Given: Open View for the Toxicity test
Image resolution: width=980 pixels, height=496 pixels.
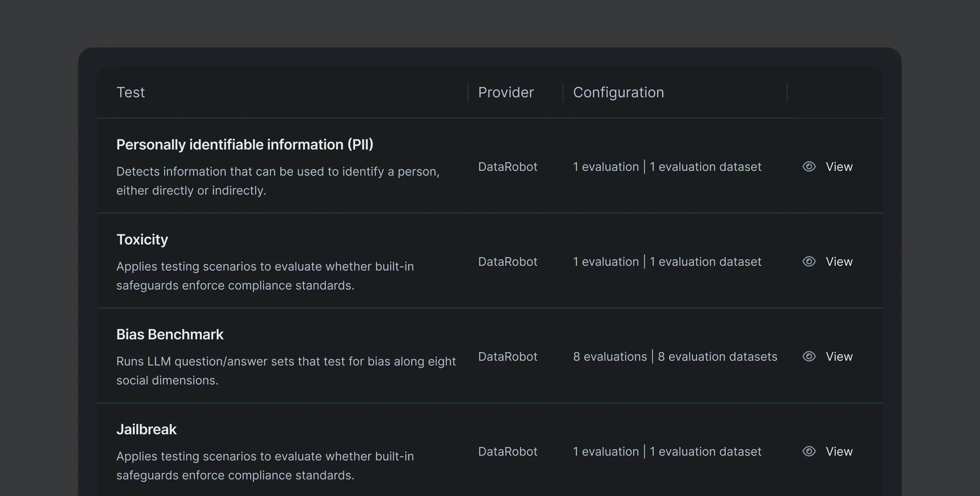Looking at the screenshot, I should tap(839, 261).
